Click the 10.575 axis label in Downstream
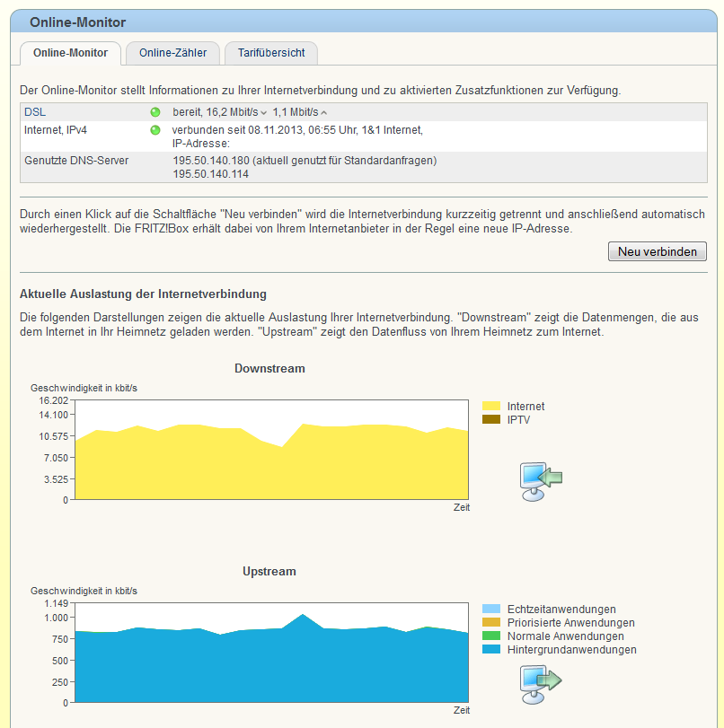This screenshot has height=728, width=724. click(53, 436)
